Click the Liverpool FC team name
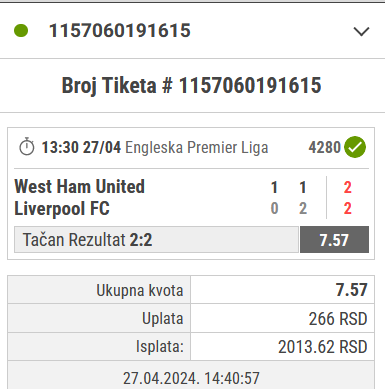 pos(62,209)
